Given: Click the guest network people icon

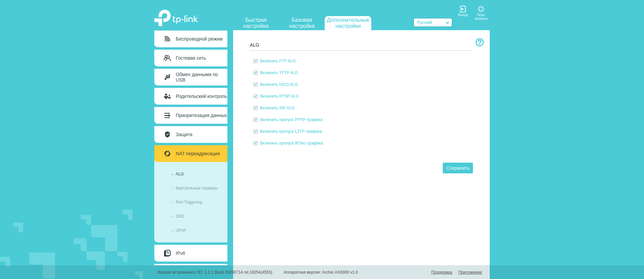Looking at the screenshot, I should pos(167,58).
